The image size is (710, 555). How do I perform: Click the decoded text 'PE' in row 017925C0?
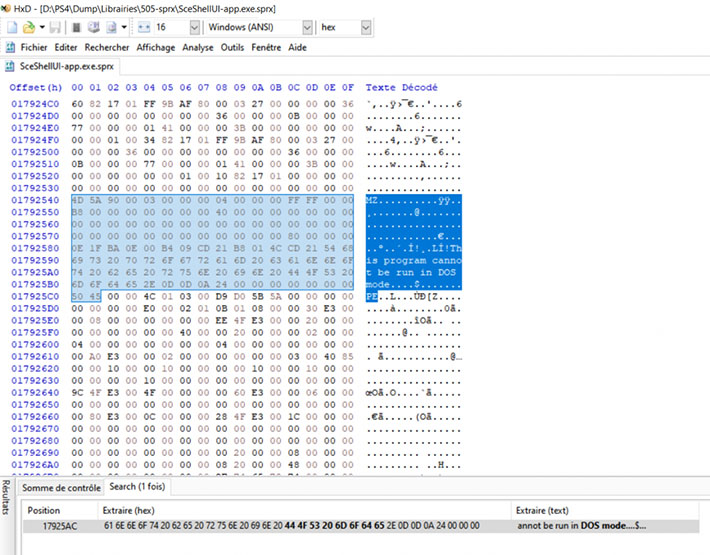tap(372, 297)
